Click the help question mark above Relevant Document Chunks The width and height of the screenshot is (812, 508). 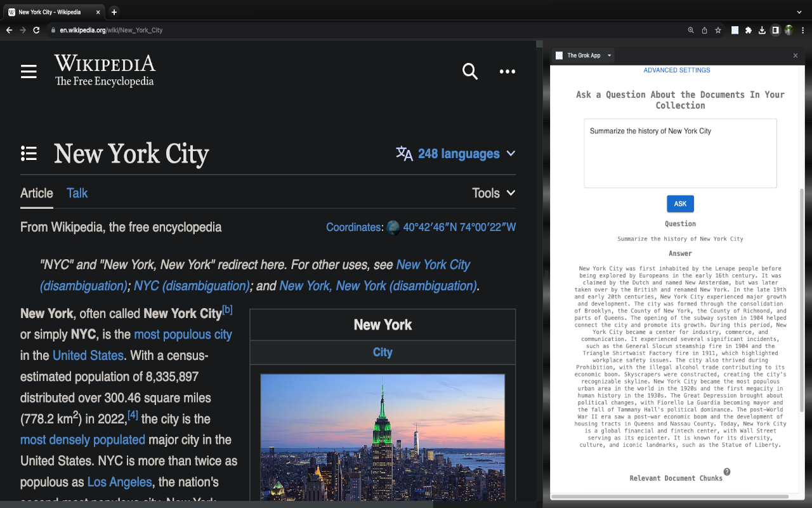pos(728,471)
